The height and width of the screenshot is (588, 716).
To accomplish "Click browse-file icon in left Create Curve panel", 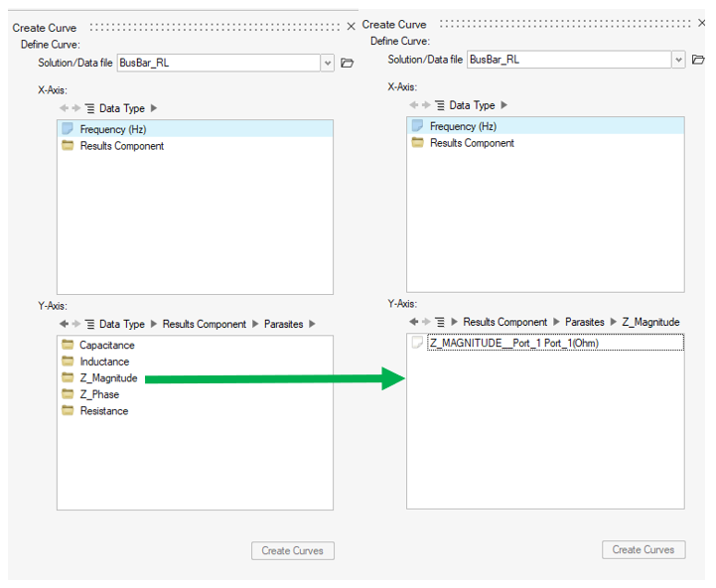I will point(348,63).
